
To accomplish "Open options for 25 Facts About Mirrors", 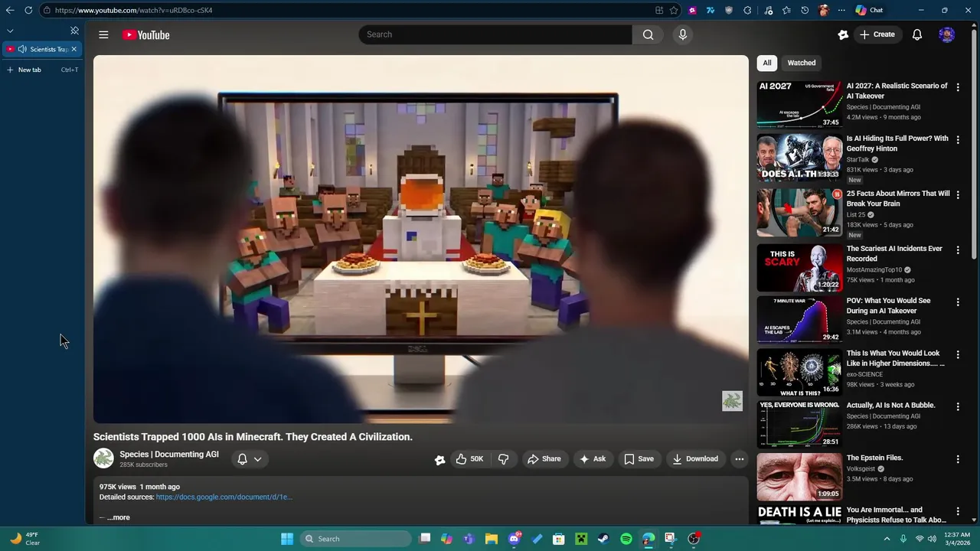I will 957,195.
